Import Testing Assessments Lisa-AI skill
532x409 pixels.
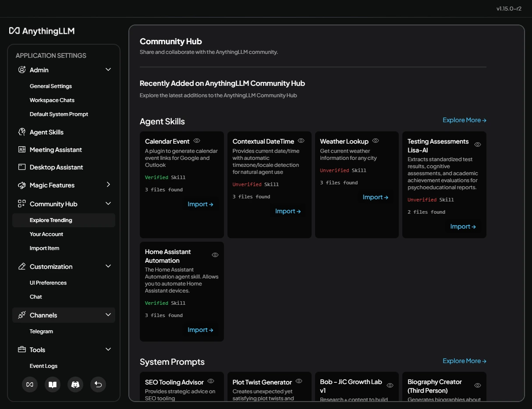pyautogui.click(x=463, y=226)
